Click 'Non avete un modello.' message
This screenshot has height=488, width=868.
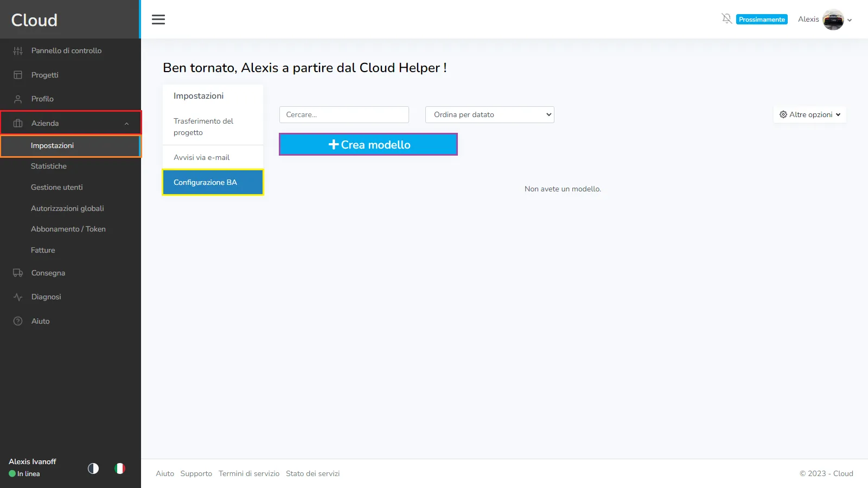point(563,189)
